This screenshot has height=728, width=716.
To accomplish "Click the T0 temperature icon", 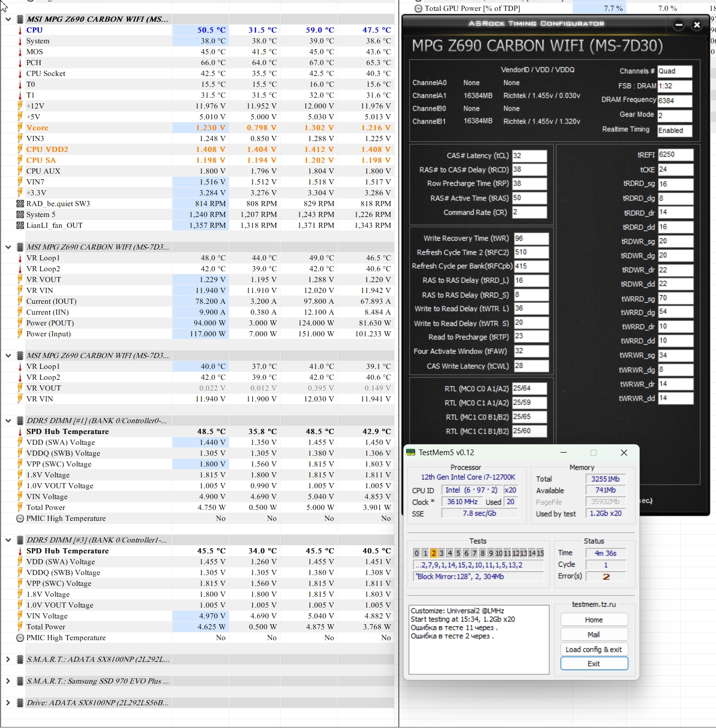I will pos(20,84).
